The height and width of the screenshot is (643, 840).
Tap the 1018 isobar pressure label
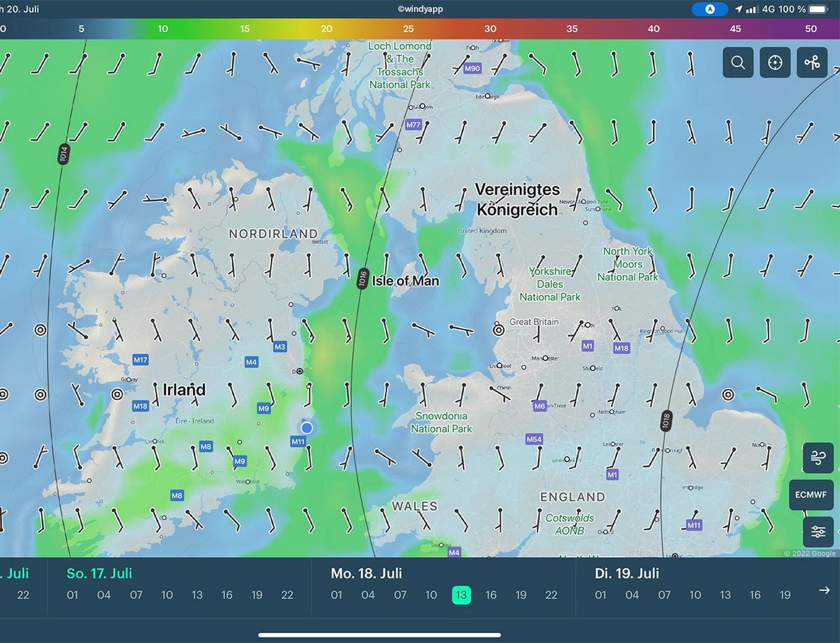pyautogui.click(x=666, y=421)
